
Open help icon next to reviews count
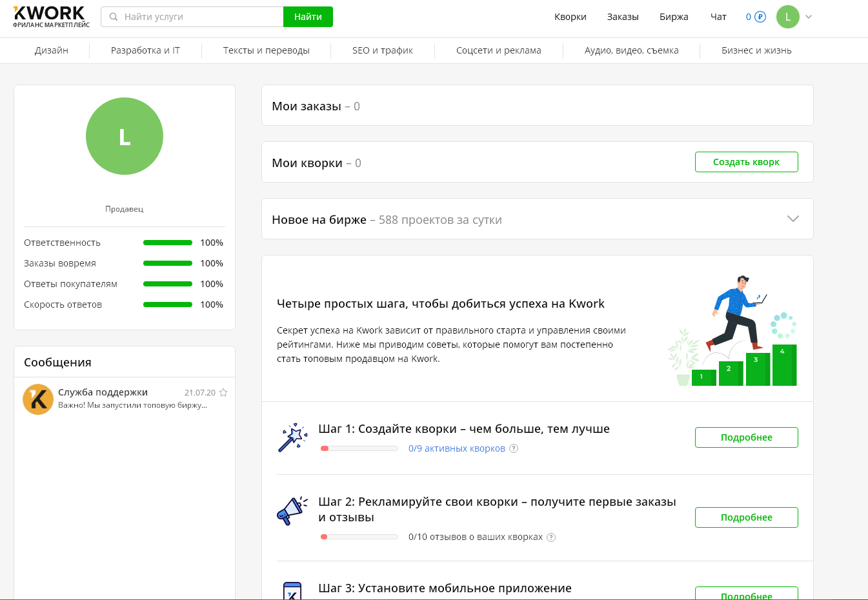coord(551,537)
